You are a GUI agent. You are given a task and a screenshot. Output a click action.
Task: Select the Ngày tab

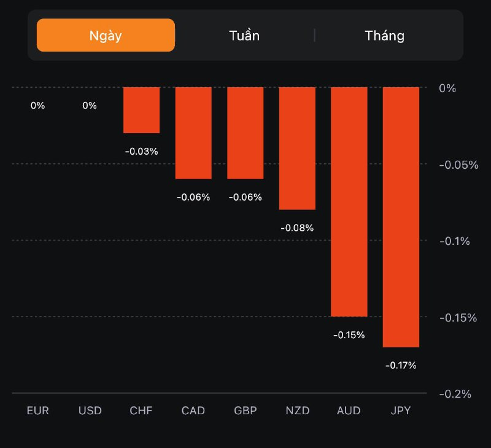(x=106, y=36)
